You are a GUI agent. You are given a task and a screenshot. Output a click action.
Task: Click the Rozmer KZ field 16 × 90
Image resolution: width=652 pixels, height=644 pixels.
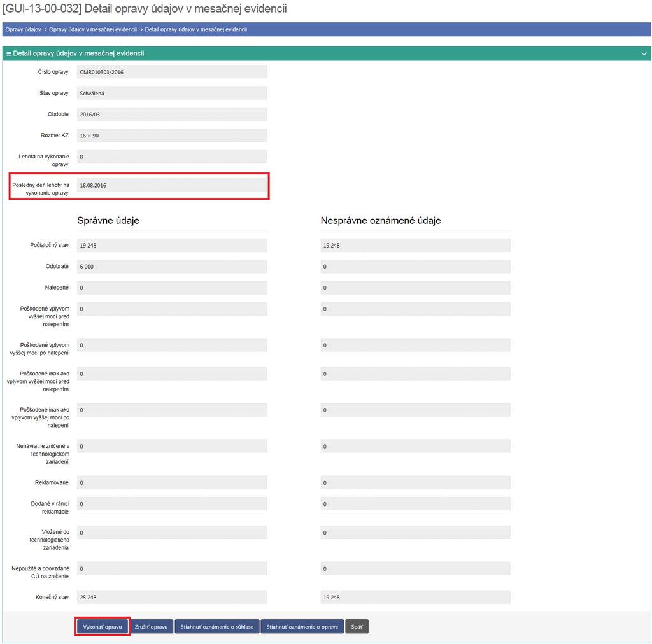[x=172, y=136]
